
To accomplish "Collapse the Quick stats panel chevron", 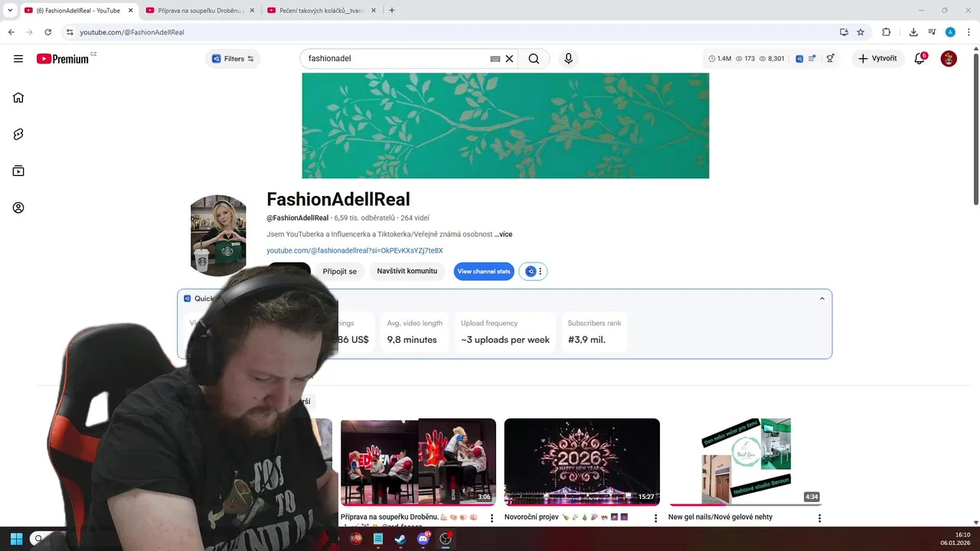I will click(x=822, y=298).
